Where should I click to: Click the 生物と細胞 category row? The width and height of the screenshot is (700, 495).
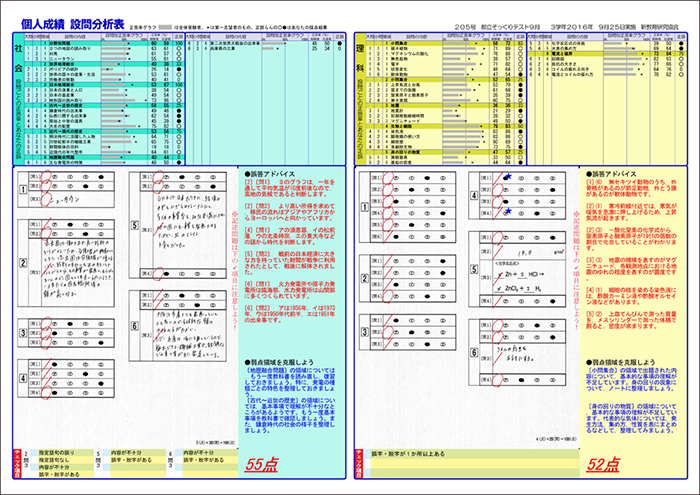tap(446, 126)
